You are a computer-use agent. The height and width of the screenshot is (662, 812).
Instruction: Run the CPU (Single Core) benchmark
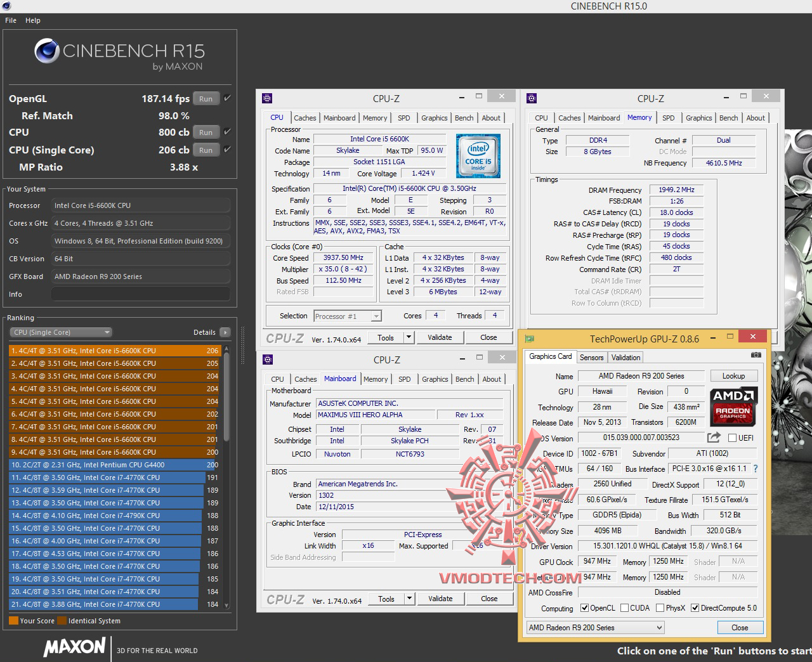[206, 150]
